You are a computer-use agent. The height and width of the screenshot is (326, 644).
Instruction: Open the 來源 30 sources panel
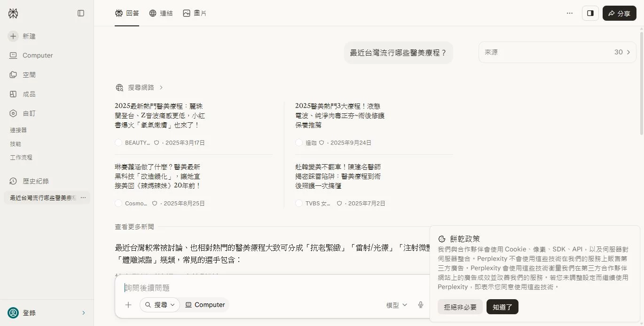point(558,52)
